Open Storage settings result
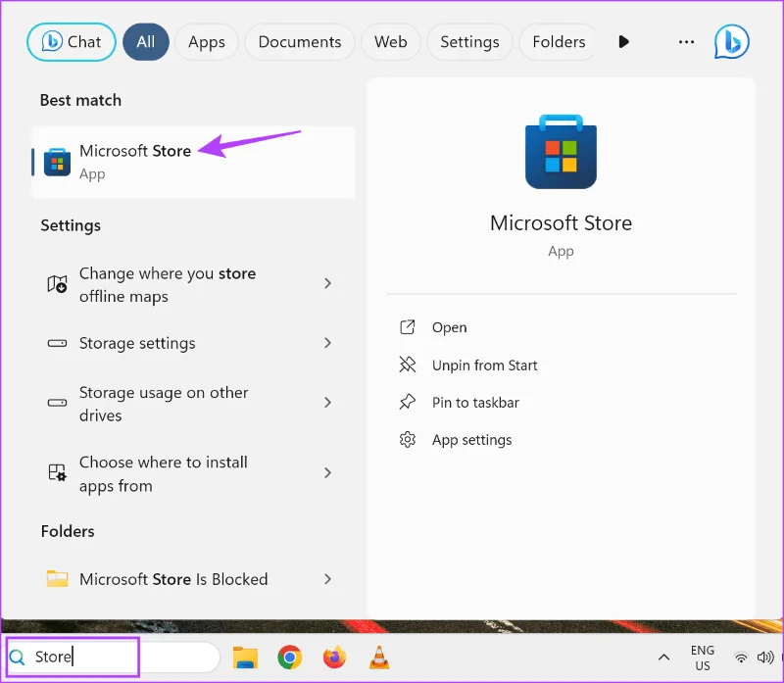 [193, 344]
